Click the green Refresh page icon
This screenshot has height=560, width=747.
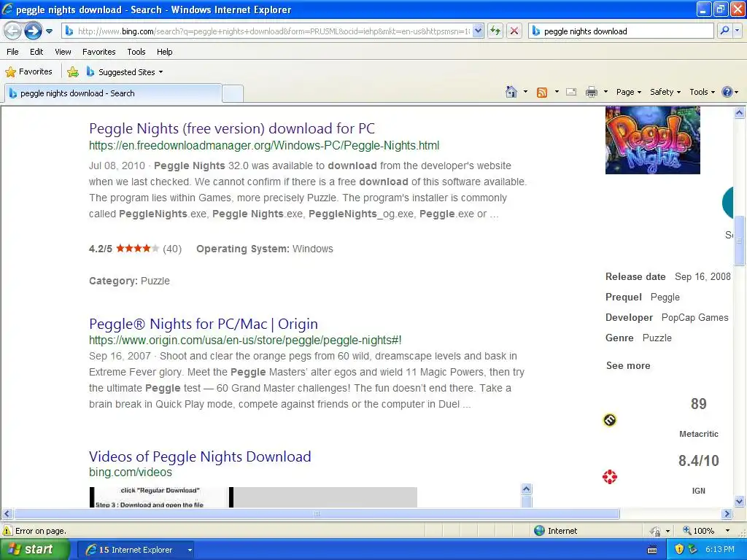495,31
